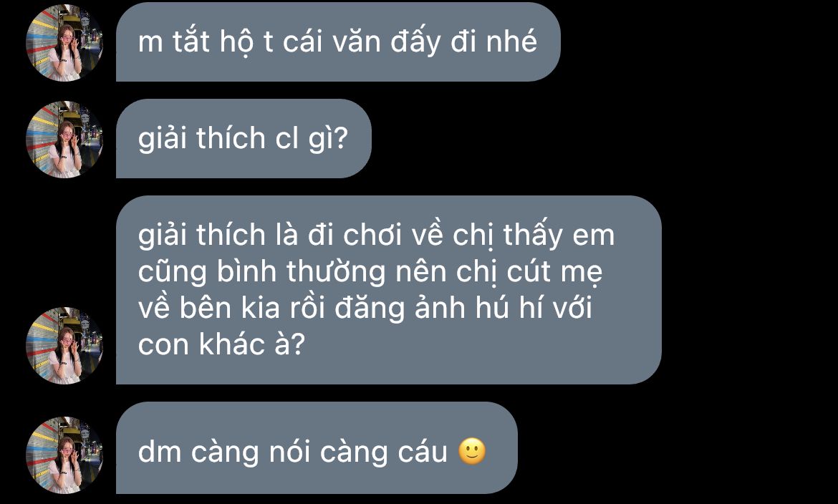The width and height of the screenshot is (838, 504).
Task: Click 'chị thấy em' in the long message
Action: pos(534,236)
